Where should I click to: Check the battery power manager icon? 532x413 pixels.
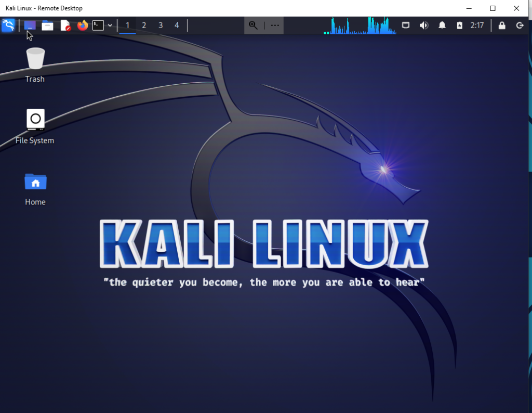[459, 25]
